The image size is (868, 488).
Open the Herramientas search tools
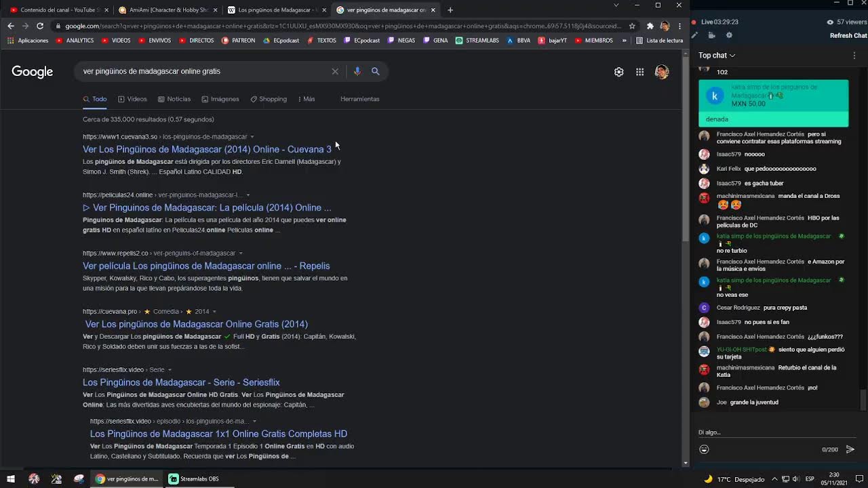pos(360,99)
